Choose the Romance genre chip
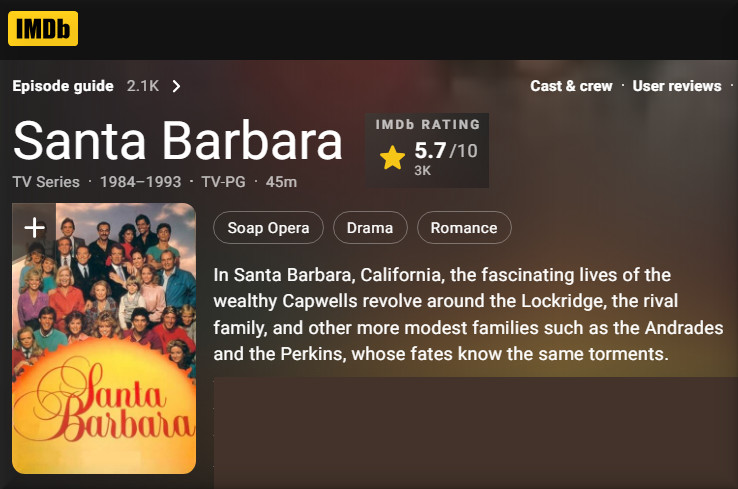738x489 pixels. point(464,228)
